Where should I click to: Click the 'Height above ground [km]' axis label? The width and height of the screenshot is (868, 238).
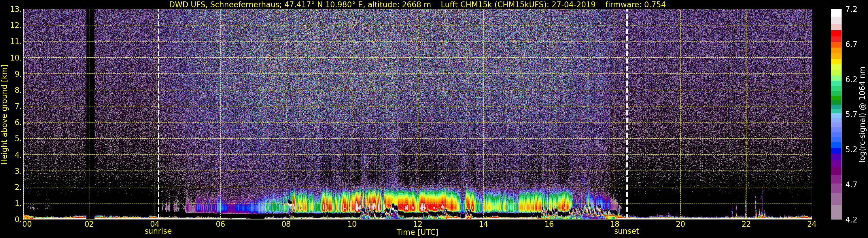[4, 115]
